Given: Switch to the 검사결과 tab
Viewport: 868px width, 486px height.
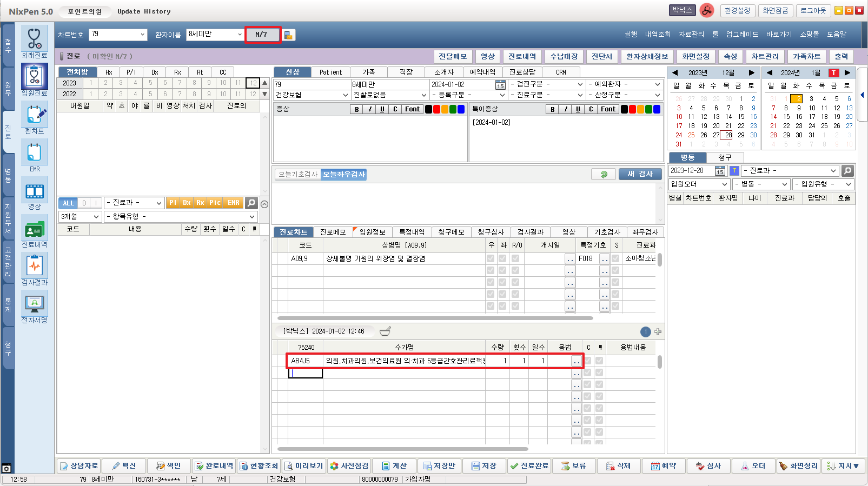Looking at the screenshot, I should point(530,232).
